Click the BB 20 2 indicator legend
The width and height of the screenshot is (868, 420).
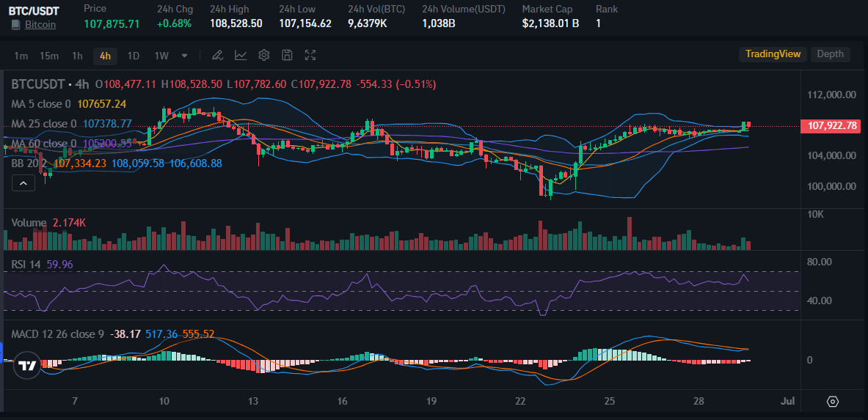[30, 163]
